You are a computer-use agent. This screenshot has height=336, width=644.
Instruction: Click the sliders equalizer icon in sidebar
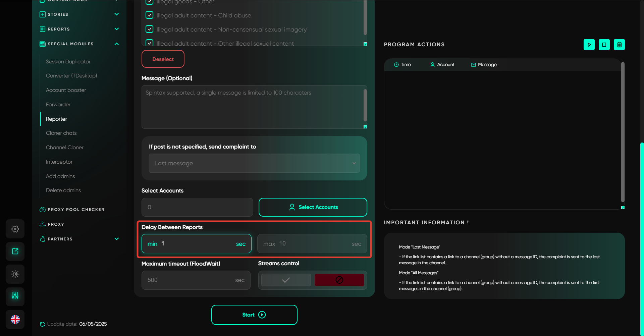pos(15,296)
